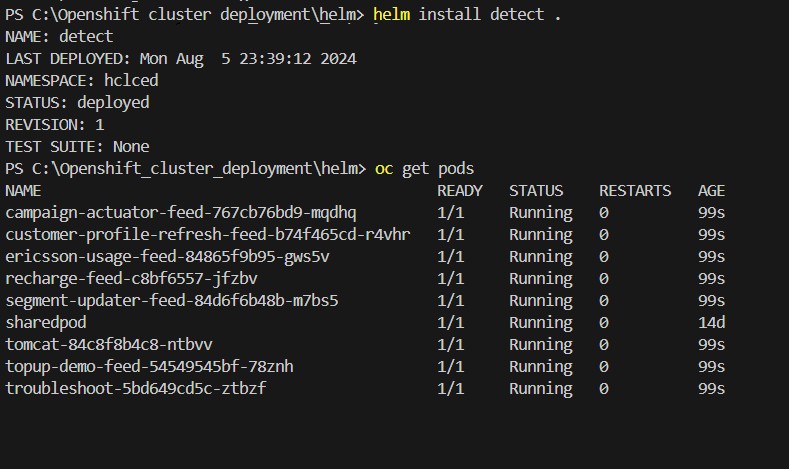Click the ericsson-usage-feed pod name
Viewport: 789px width, 469px height.
click(x=167, y=256)
